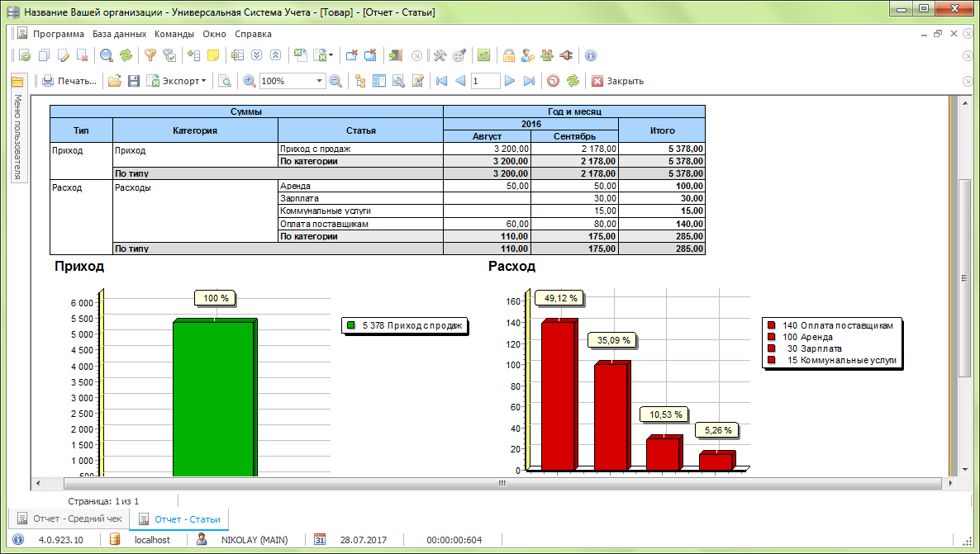The width and height of the screenshot is (980, 554).
Task: Click the search magnifier icon in top toolbar
Action: tap(107, 55)
